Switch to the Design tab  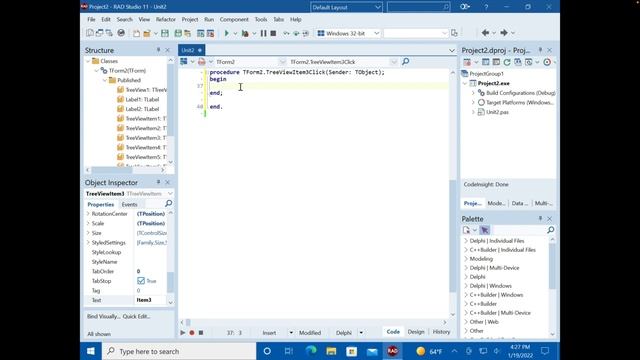tap(416, 332)
